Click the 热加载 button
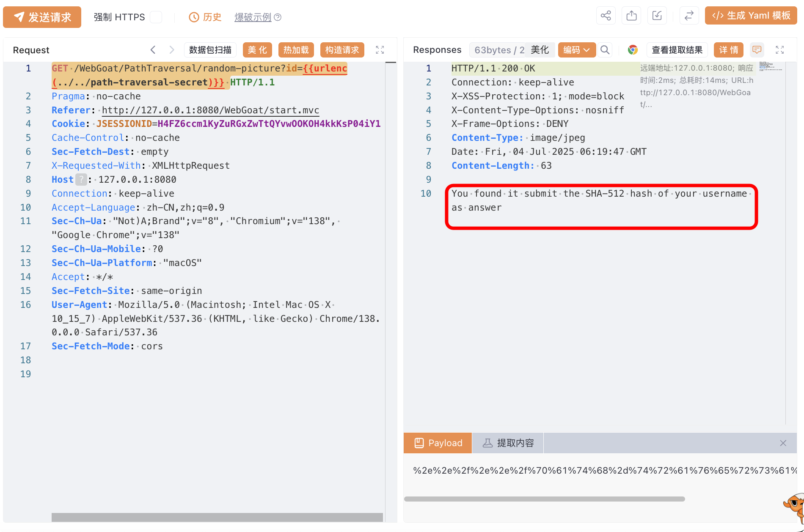The width and height of the screenshot is (804, 532). [296, 50]
